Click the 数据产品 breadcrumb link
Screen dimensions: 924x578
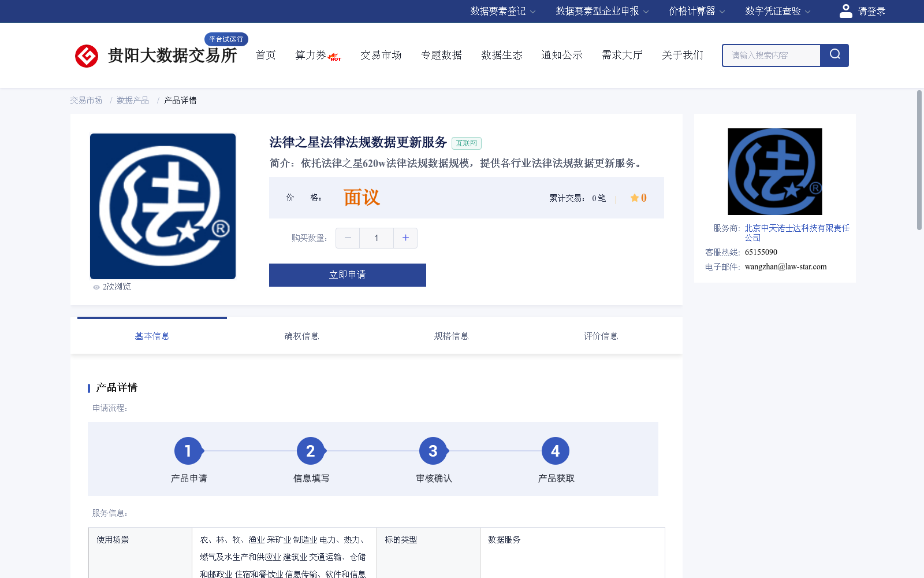click(133, 101)
